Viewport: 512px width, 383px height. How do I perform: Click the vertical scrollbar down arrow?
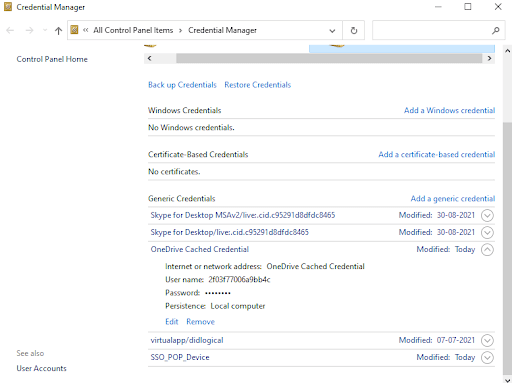click(508, 380)
